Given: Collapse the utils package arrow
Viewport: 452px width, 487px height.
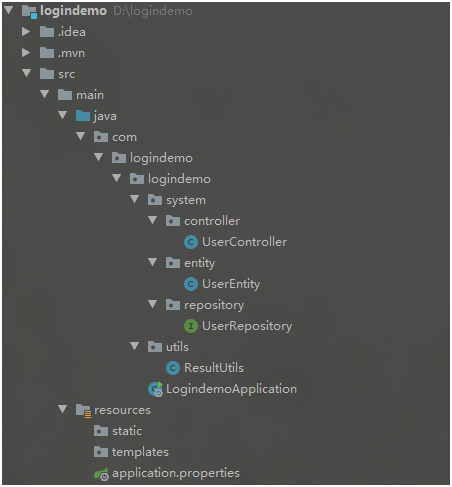Looking at the screenshot, I should point(134,346).
